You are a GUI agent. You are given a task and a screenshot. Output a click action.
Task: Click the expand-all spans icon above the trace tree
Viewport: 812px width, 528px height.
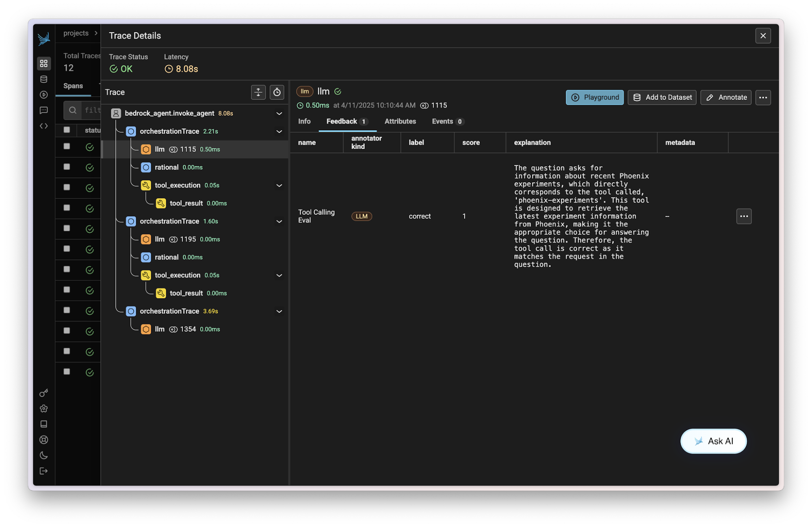(x=258, y=92)
